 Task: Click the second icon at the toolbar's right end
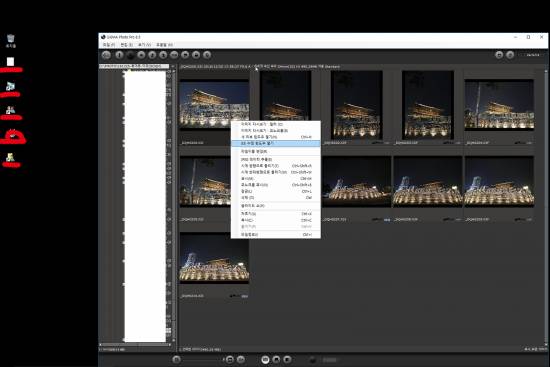[x=510, y=55]
